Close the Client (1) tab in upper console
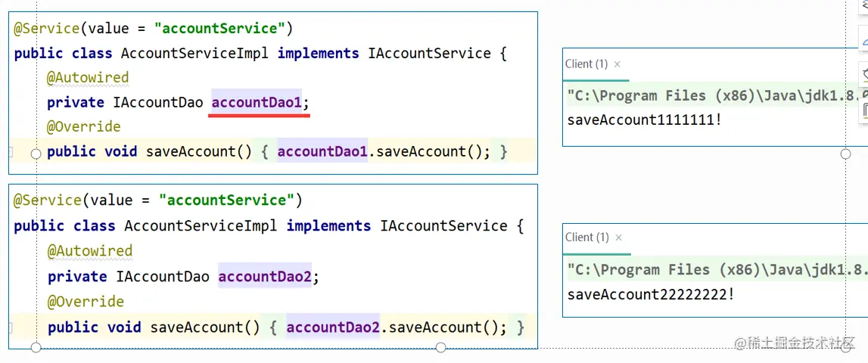Viewport: 868px width, 363px height. pos(618,64)
